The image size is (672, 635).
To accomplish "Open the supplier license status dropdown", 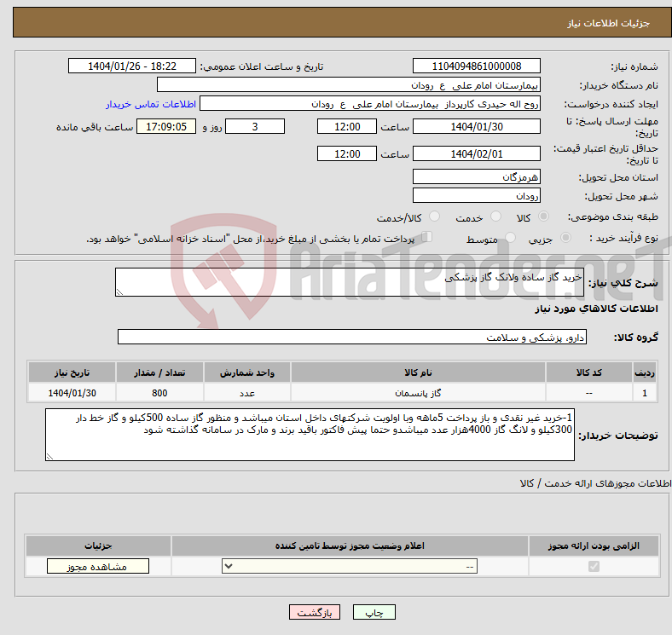I will (x=350, y=567).
